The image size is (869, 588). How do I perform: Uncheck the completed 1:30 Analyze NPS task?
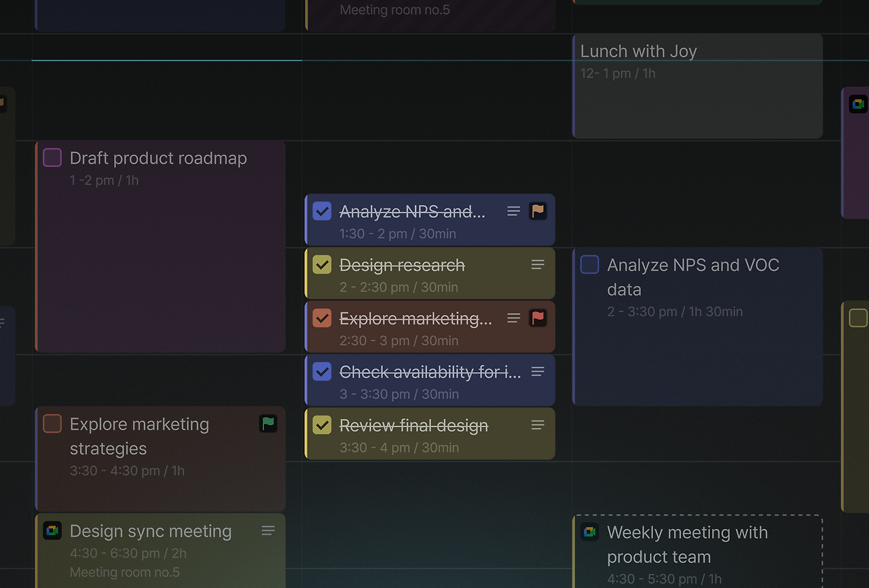(x=322, y=211)
